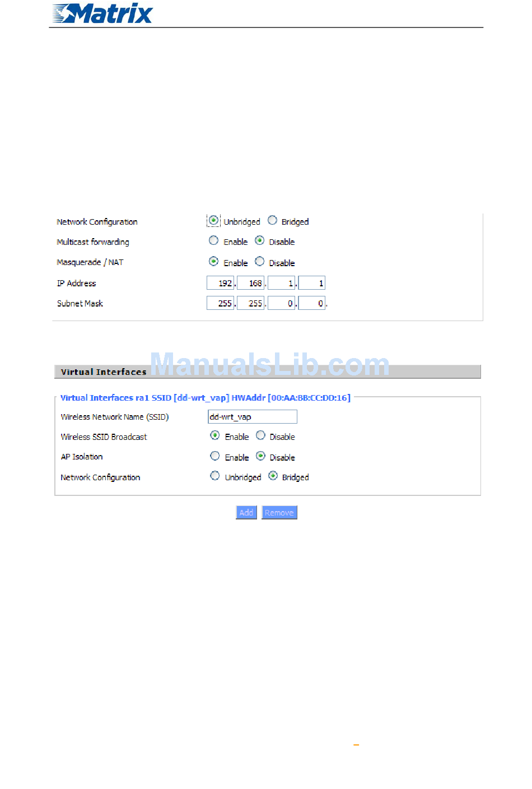This screenshot has height=789, width=532.
Task: Click first Subnet Mask octet field
Action: 220,303
